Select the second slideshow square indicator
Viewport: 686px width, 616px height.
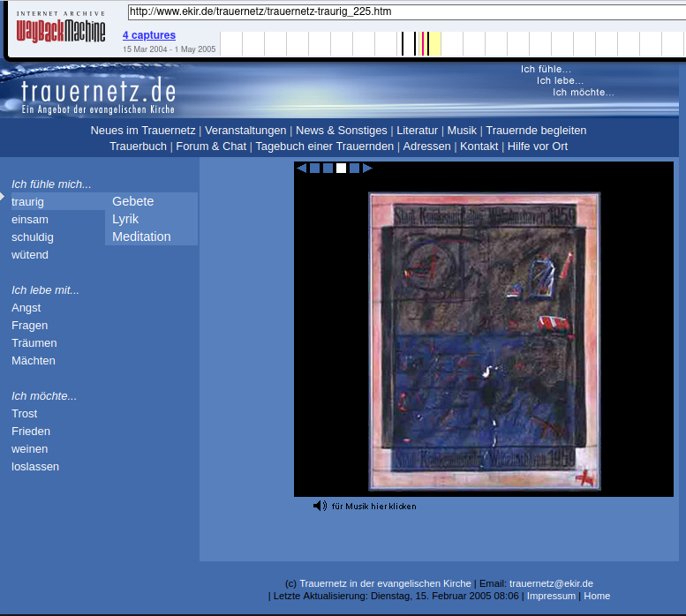click(x=328, y=168)
